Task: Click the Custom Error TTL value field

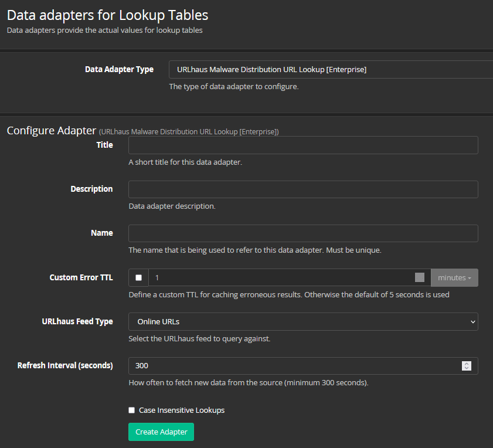Action: (281, 278)
